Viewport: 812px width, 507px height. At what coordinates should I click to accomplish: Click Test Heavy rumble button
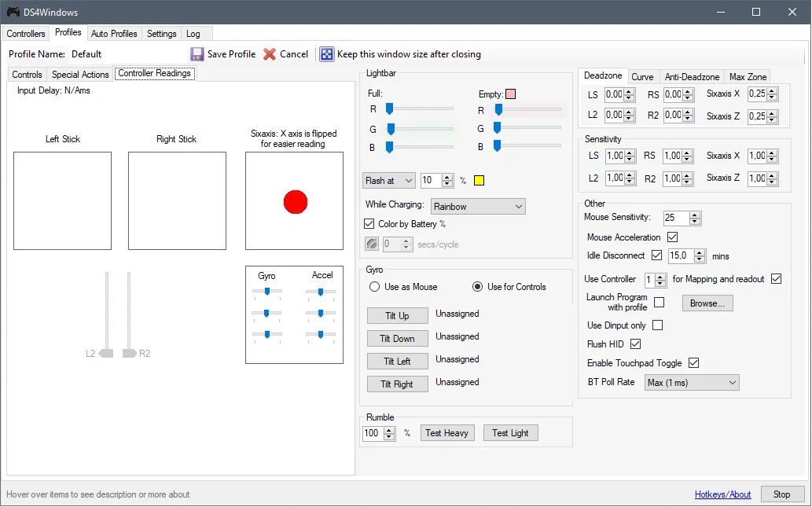447,433
